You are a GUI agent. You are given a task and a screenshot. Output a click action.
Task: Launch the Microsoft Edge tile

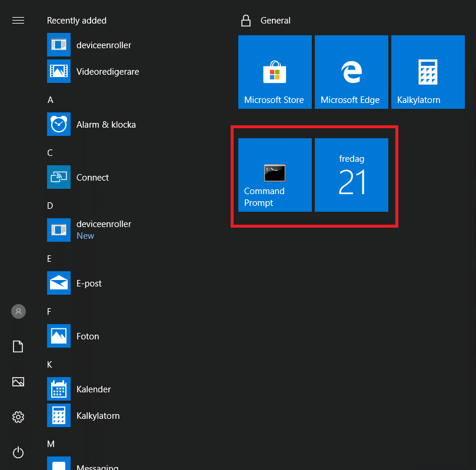[x=351, y=72]
